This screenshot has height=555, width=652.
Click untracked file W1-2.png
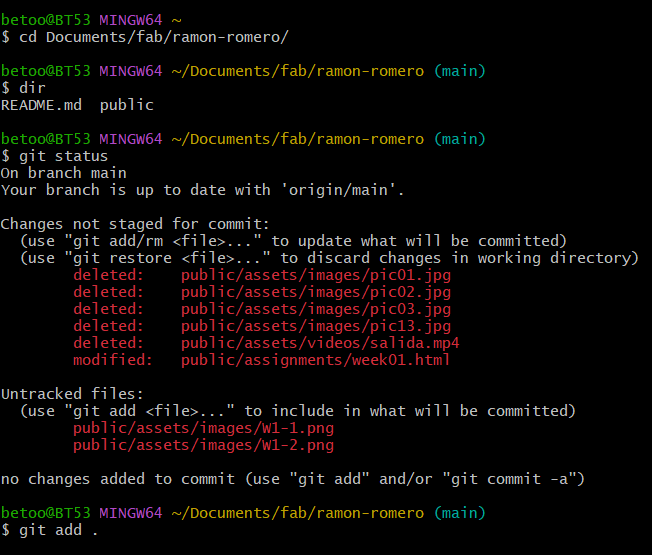203,445
